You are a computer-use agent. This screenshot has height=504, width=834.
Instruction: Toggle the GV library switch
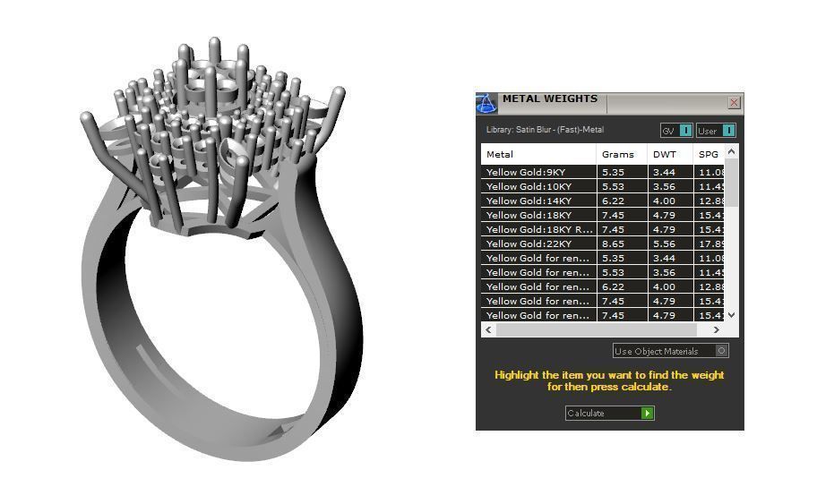pyautogui.click(x=676, y=131)
